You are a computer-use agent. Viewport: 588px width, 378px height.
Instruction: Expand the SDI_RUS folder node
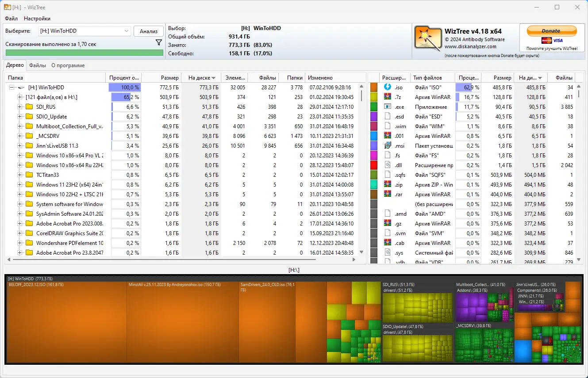tap(19, 107)
